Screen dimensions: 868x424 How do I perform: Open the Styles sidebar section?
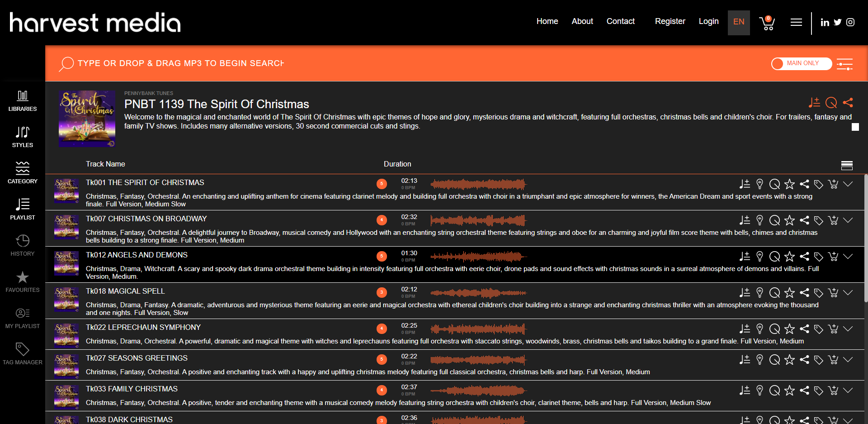(23, 137)
